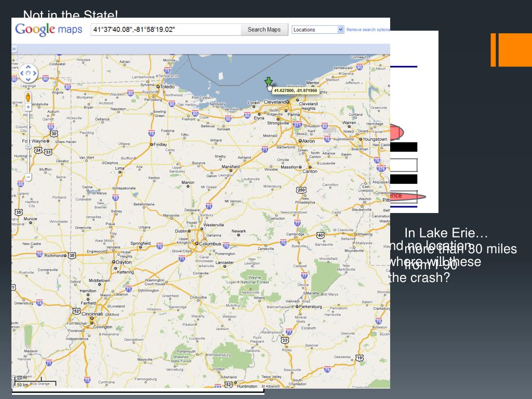Click the US 24 shield near Fort Wayne

[x=38, y=150]
